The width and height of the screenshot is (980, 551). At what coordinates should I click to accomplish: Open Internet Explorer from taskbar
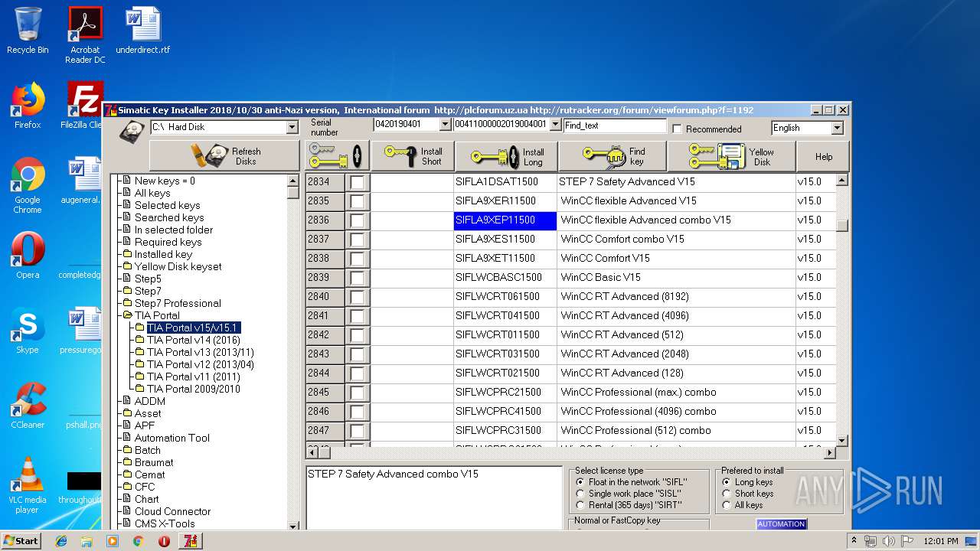click(x=61, y=541)
